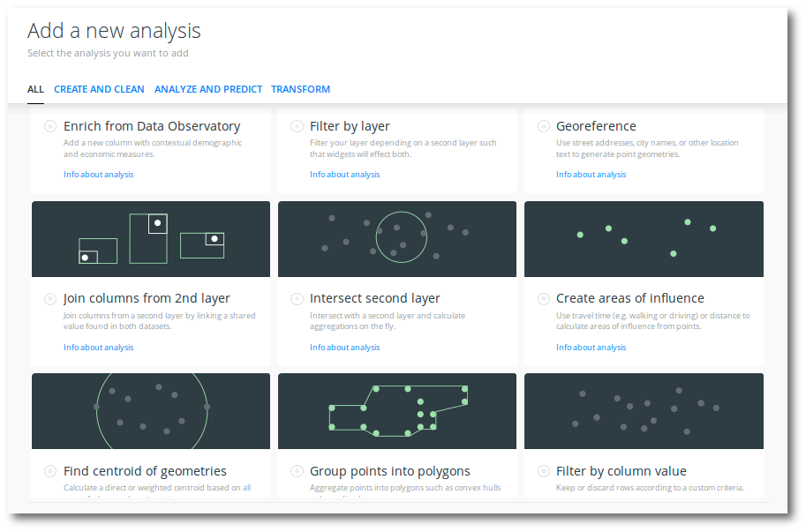Viewport: 806px width, 532px height.
Task: Select the Georeference radio button
Action: coord(543,127)
